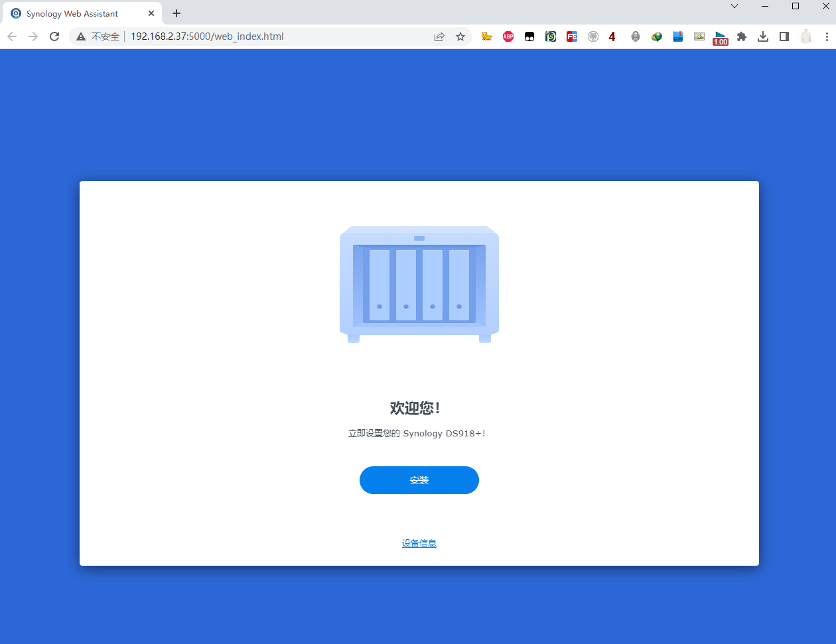This screenshot has width=836, height=644.
Task: Click the Tampermonkey extension icon
Action: [x=529, y=36]
